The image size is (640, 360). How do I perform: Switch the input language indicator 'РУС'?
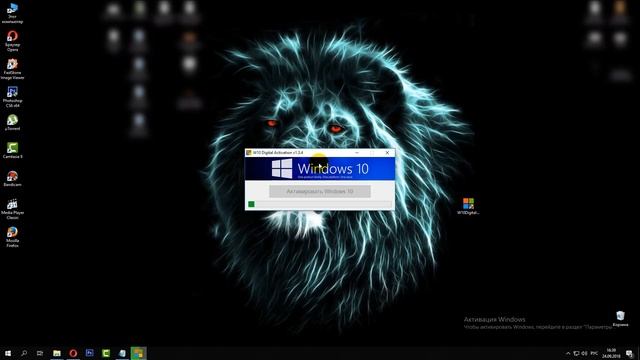[594, 353]
